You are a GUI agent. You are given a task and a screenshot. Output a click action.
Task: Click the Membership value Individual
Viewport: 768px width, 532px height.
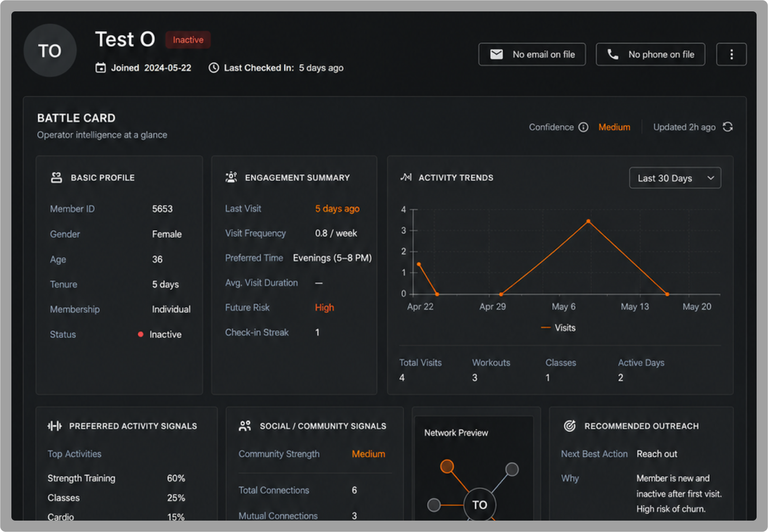[171, 309]
